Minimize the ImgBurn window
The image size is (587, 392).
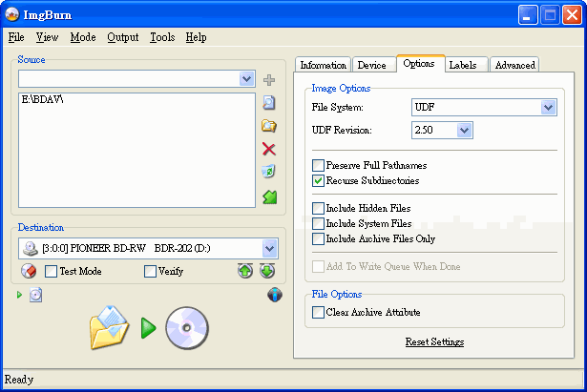528,15
